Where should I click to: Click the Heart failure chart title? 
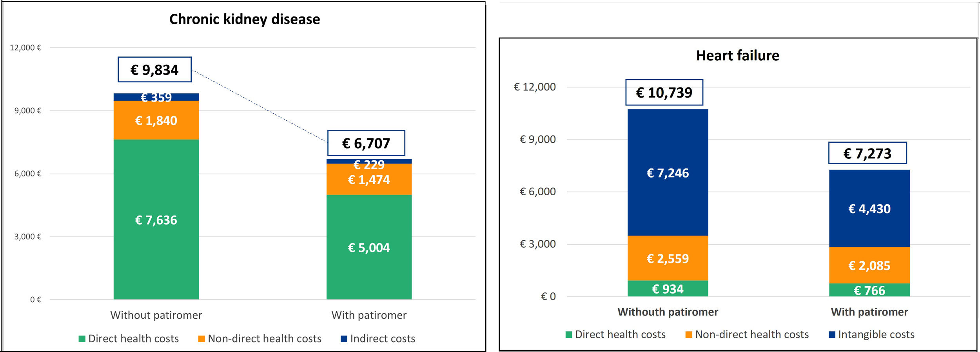tap(737, 56)
